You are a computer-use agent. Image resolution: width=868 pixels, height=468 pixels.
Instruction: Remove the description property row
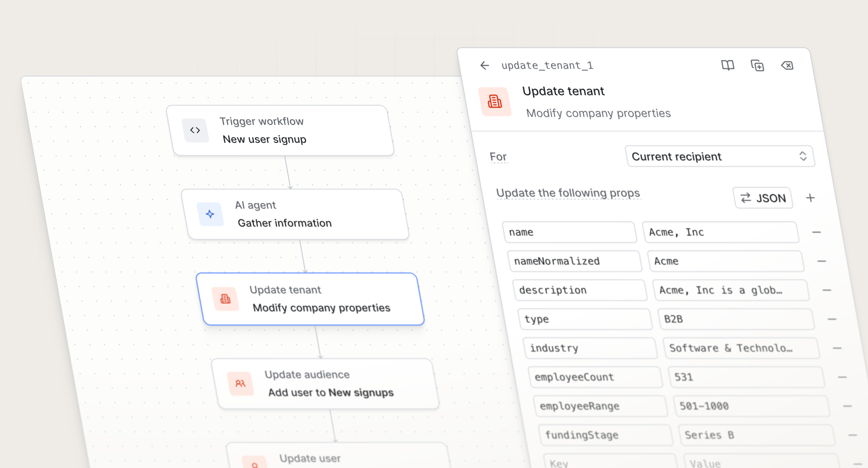click(x=827, y=290)
